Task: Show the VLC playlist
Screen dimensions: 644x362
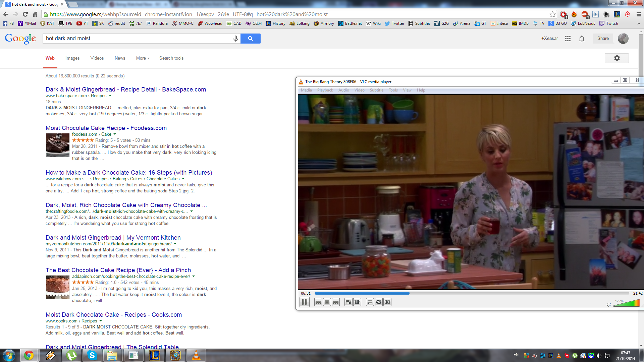Action: 370,302
